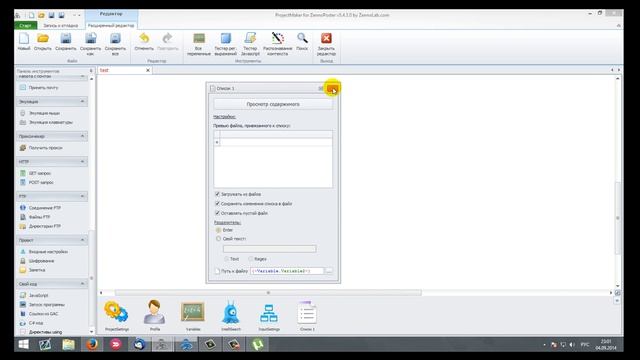Collapse the ribbon using top-right chevron
640x360 pixels.
click(619, 25)
